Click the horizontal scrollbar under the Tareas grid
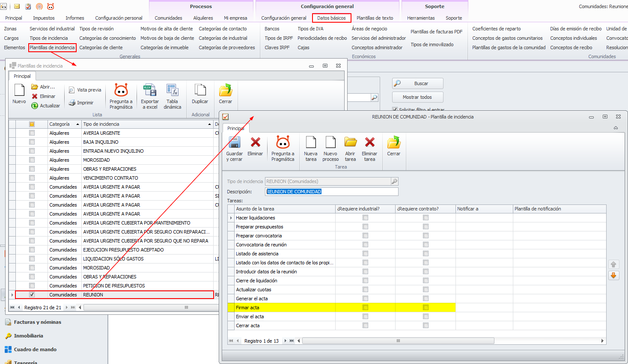This screenshot has width=628, height=364. (x=398, y=341)
